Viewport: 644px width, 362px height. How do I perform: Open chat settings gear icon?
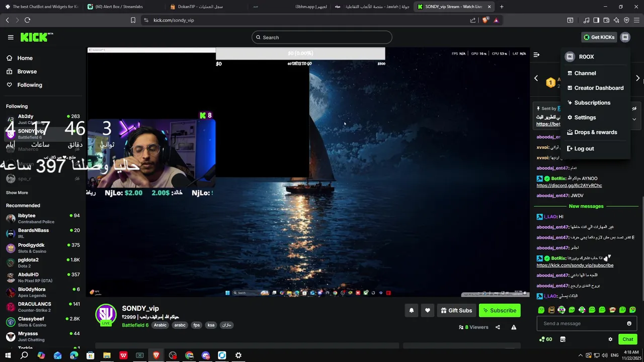[x=610, y=339]
